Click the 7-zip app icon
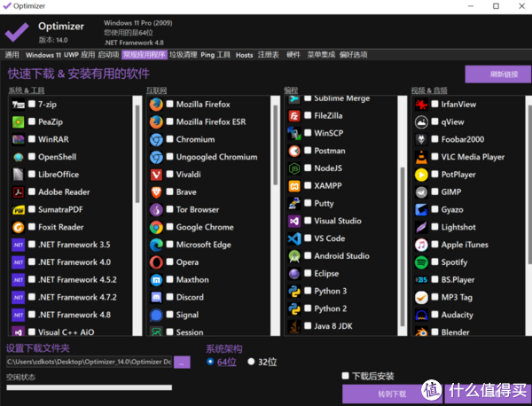The width and height of the screenshot is (532, 406). tap(19, 105)
